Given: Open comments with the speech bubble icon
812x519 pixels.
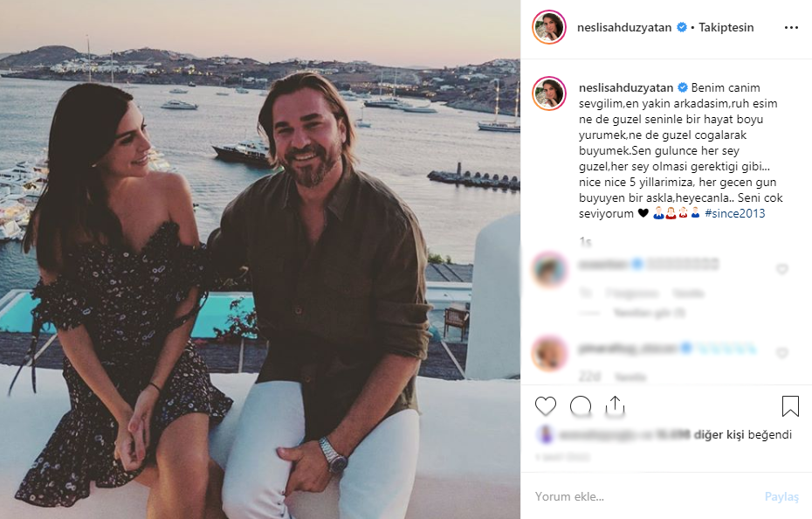Looking at the screenshot, I should point(581,406).
